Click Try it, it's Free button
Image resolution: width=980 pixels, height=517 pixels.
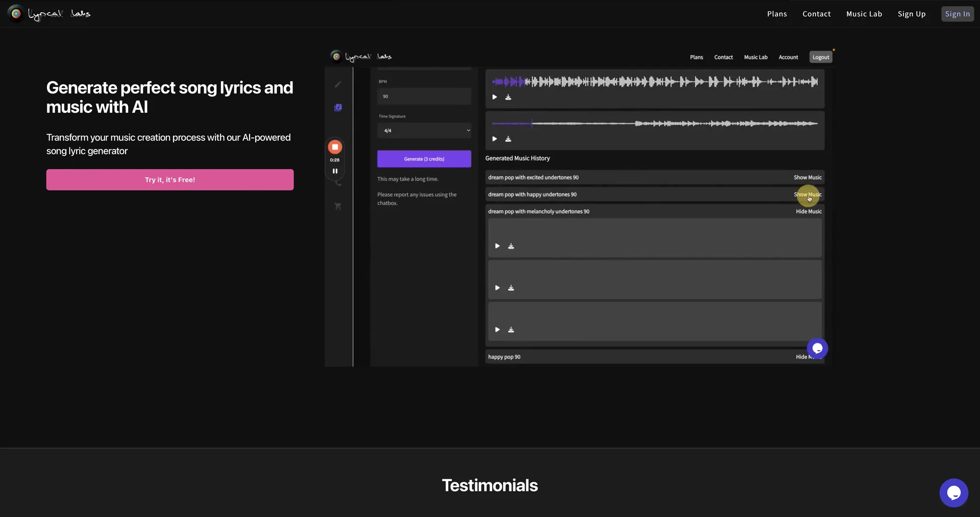coord(170,180)
